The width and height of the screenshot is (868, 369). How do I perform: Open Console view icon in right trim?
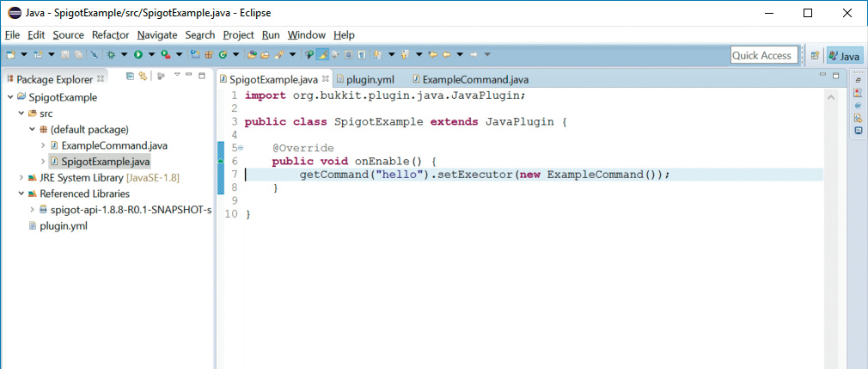tap(858, 130)
